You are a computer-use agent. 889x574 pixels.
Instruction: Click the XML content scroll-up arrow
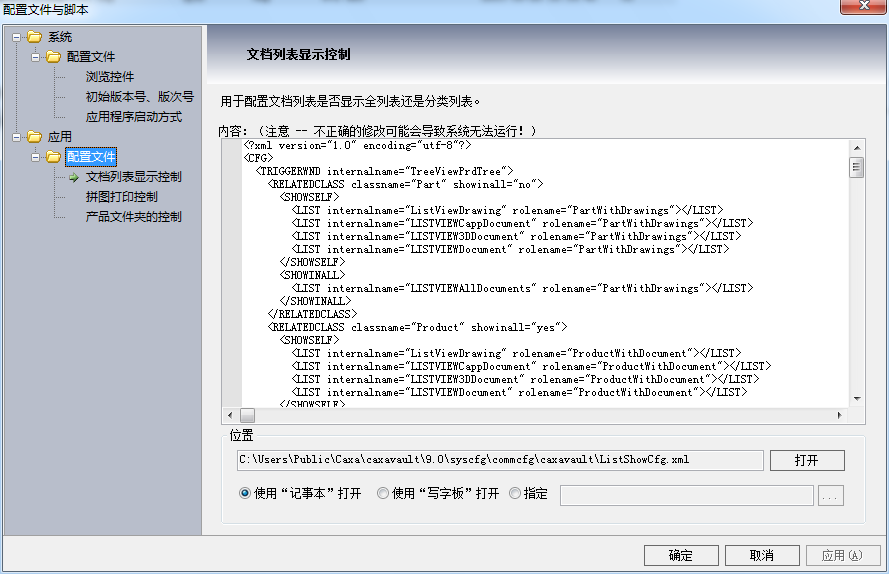point(857,148)
